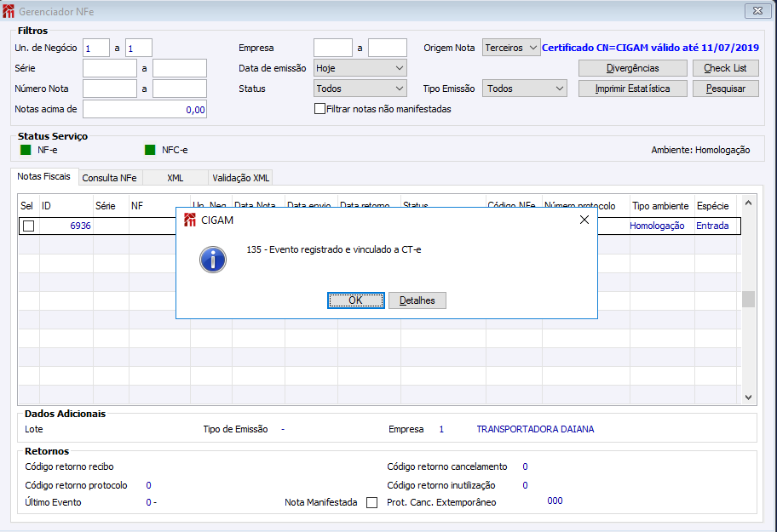
Task: Click the CIGAM logo in dialog title
Action: click(x=190, y=220)
